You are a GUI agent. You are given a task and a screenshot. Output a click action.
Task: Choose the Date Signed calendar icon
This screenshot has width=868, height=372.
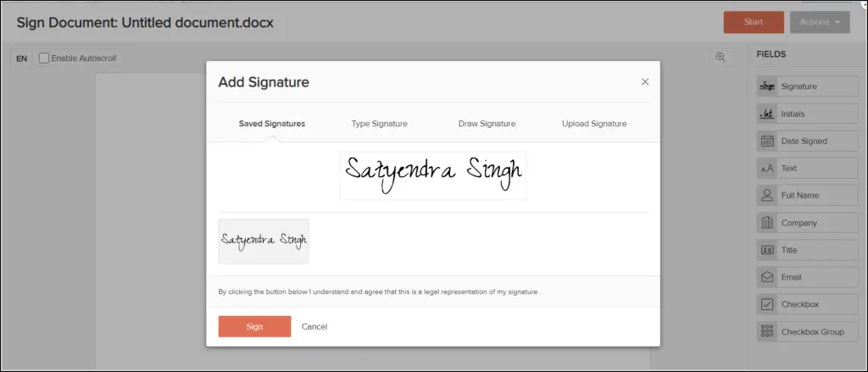pos(767,141)
